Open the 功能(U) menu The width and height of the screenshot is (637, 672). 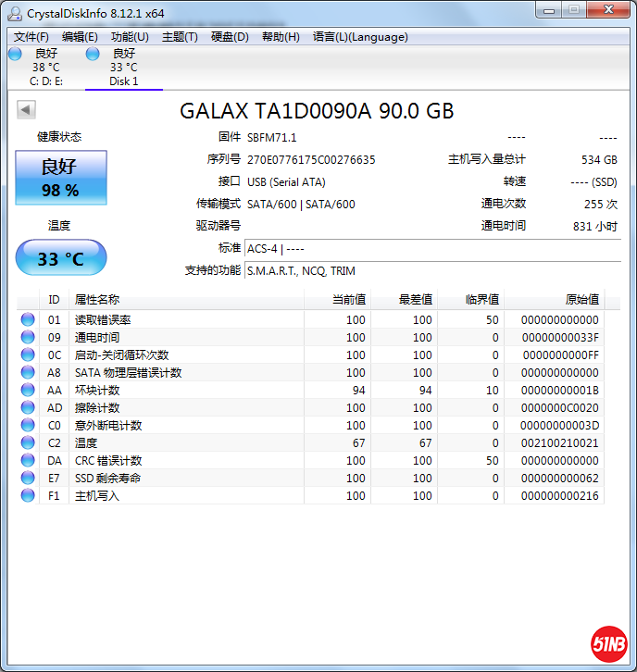130,37
